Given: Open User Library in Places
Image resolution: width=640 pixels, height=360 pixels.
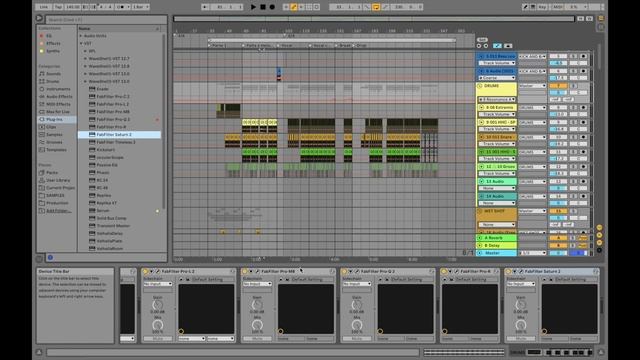Looking at the screenshot, I should click(58, 180).
